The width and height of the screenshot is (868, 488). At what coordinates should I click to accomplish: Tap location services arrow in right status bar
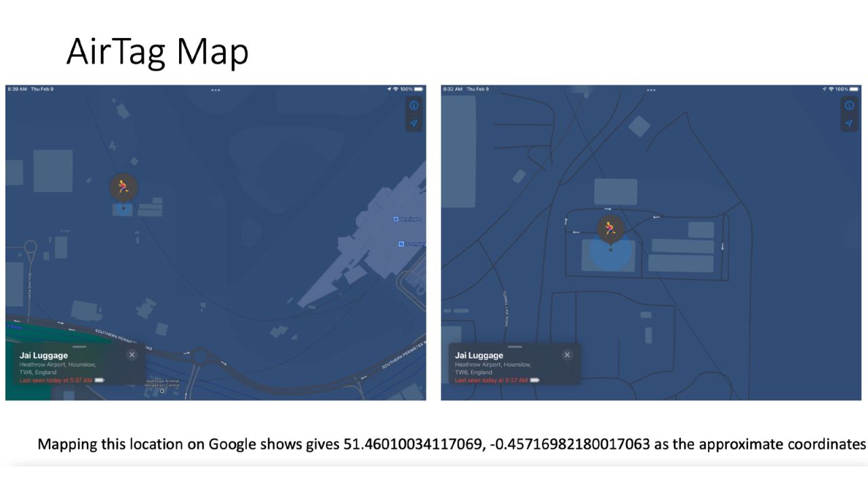[x=825, y=89]
